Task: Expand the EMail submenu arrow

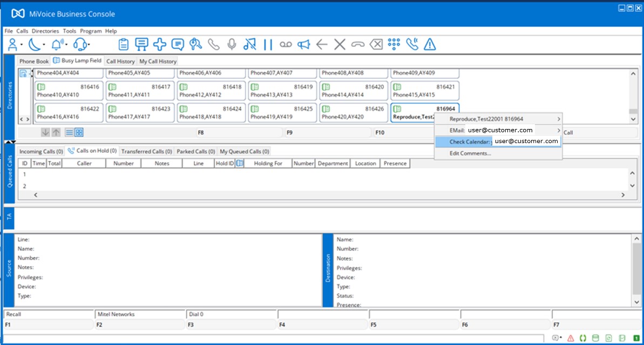Action: click(x=559, y=130)
